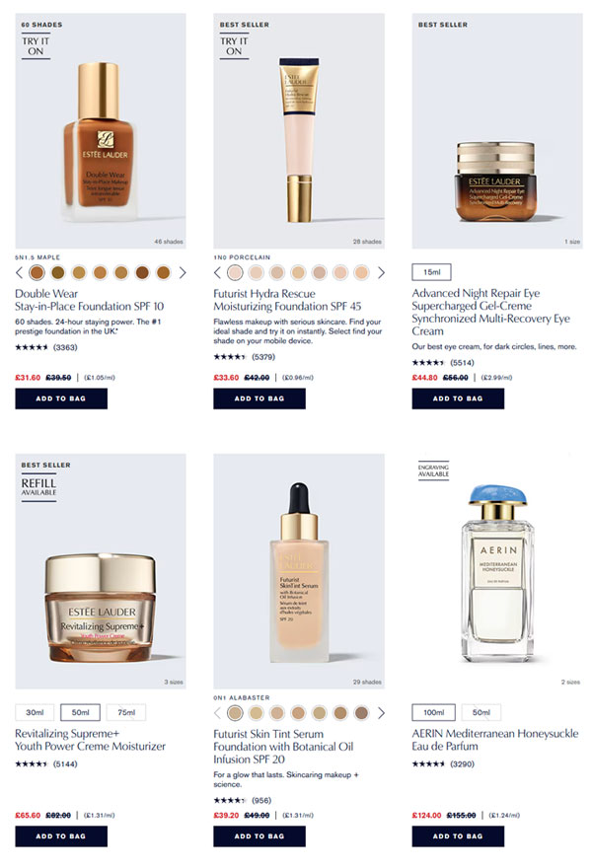Select 15ml size for Advanced Night Repair Eye
This screenshot has height=868, width=592.
click(x=432, y=272)
